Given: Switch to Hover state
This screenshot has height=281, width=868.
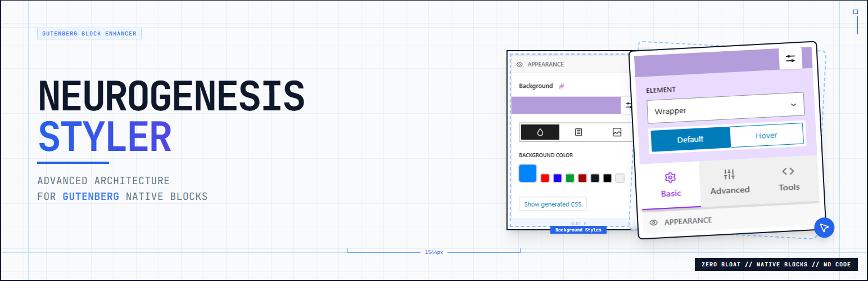Looking at the screenshot, I should (766, 136).
